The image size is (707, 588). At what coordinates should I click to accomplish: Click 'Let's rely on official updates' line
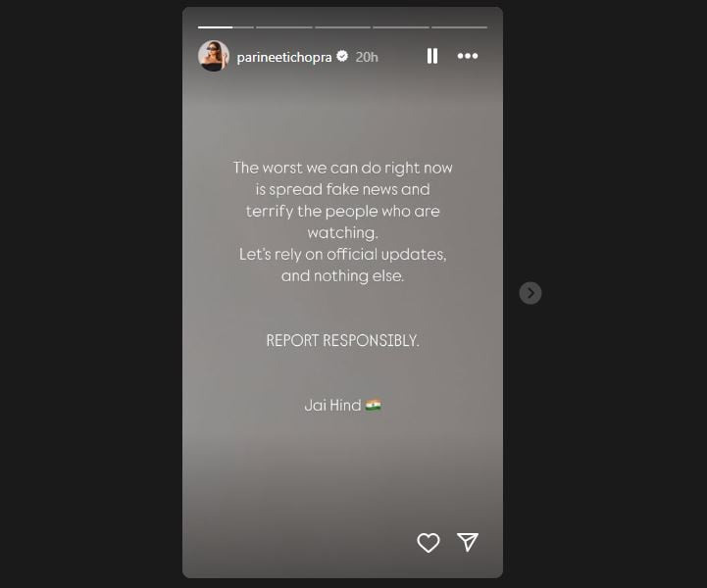click(342, 255)
